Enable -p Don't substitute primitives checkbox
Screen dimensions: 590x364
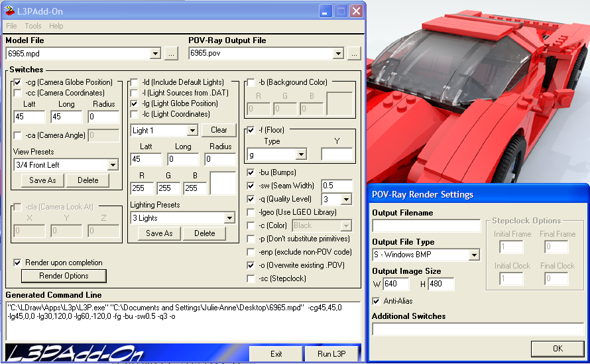[x=251, y=239]
